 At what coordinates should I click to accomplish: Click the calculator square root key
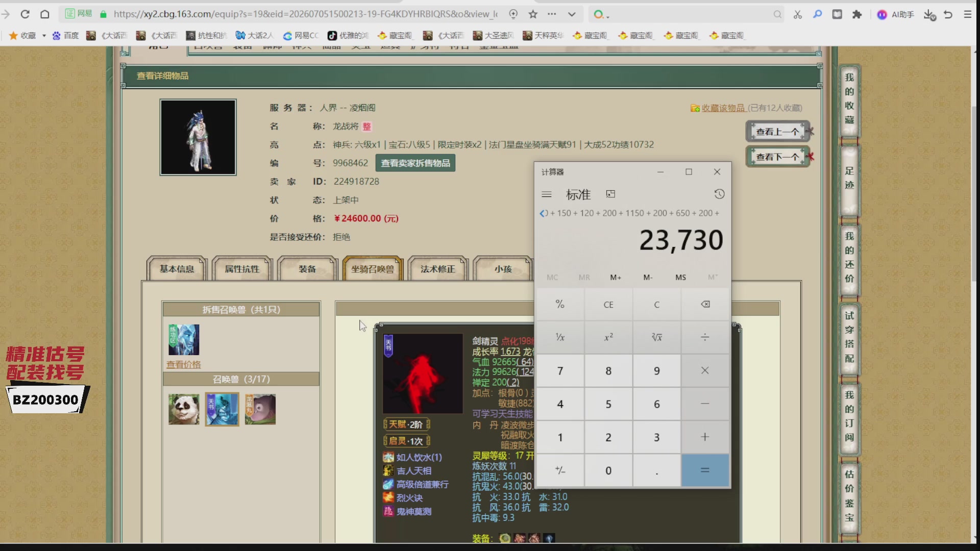pyautogui.click(x=656, y=337)
